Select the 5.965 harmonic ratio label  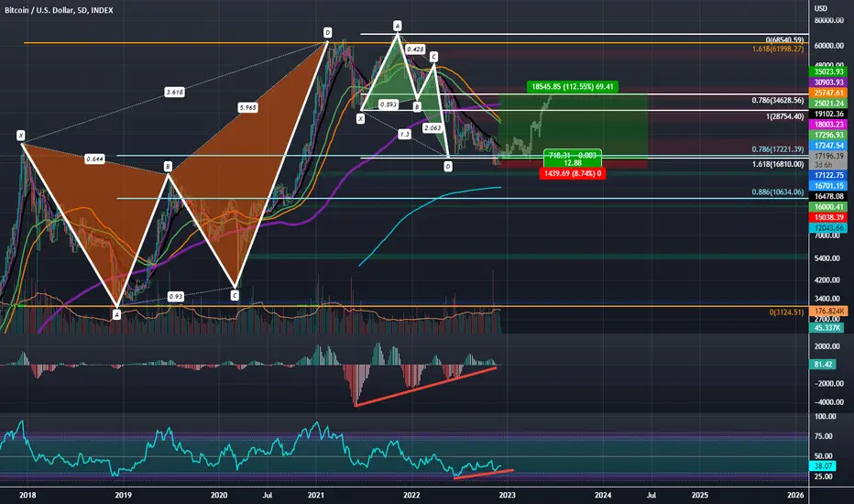coord(247,108)
